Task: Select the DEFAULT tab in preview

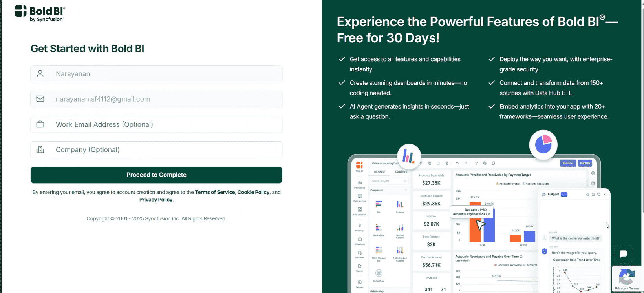Action: pyautogui.click(x=380, y=172)
